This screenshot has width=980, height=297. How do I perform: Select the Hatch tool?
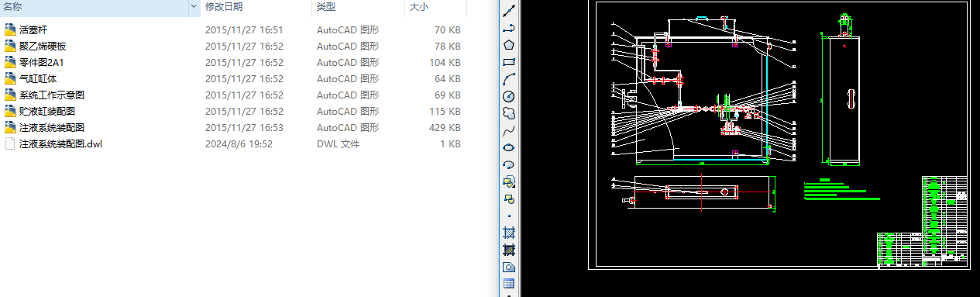click(509, 233)
